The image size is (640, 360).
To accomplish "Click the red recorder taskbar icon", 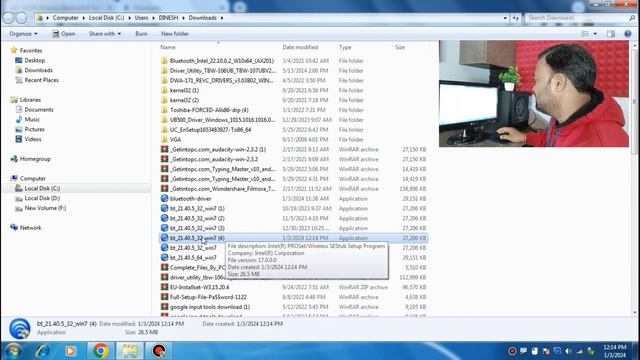I will tap(159, 351).
